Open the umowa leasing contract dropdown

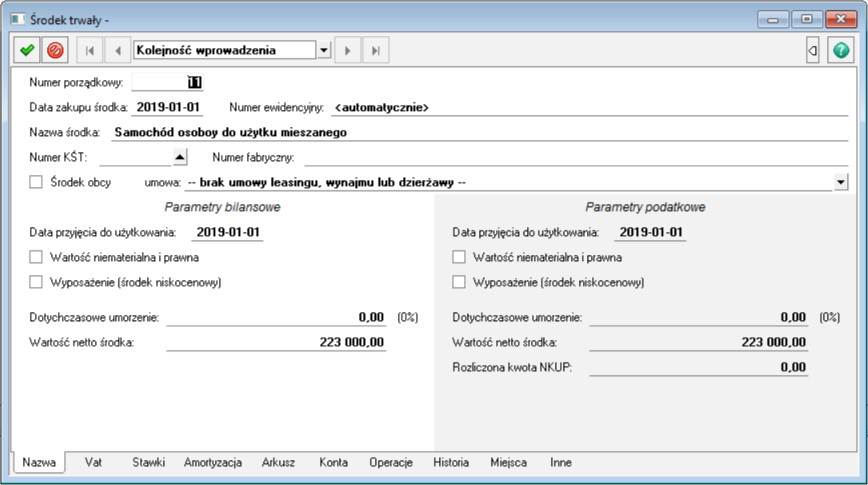point(841,182)
